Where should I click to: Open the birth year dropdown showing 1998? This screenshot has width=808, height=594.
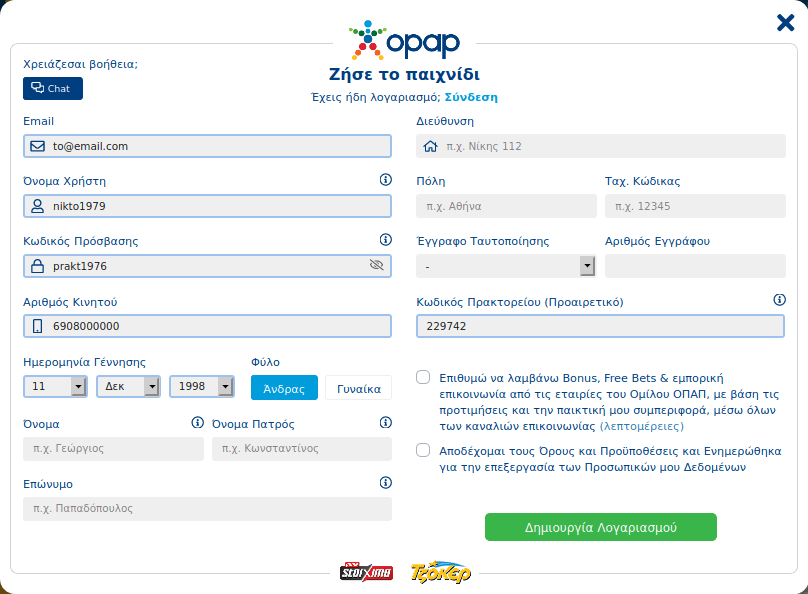pyautogui.click(x=202, y=386)
